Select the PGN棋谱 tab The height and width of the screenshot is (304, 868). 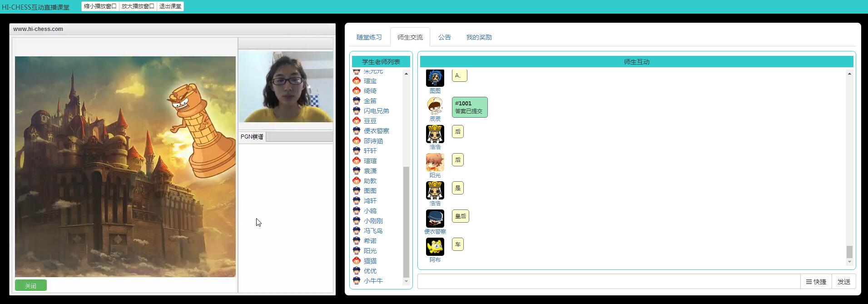click(x=252, y=137)
